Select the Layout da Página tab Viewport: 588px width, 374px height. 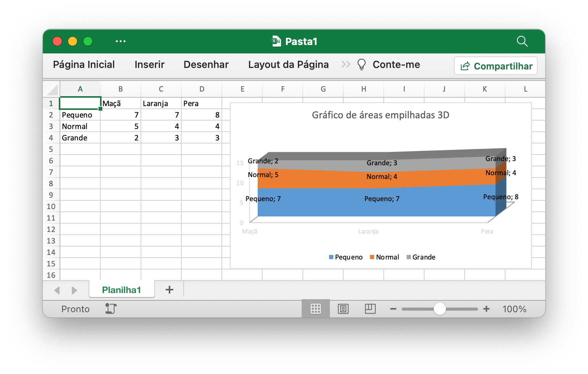[x=288, y=64]
